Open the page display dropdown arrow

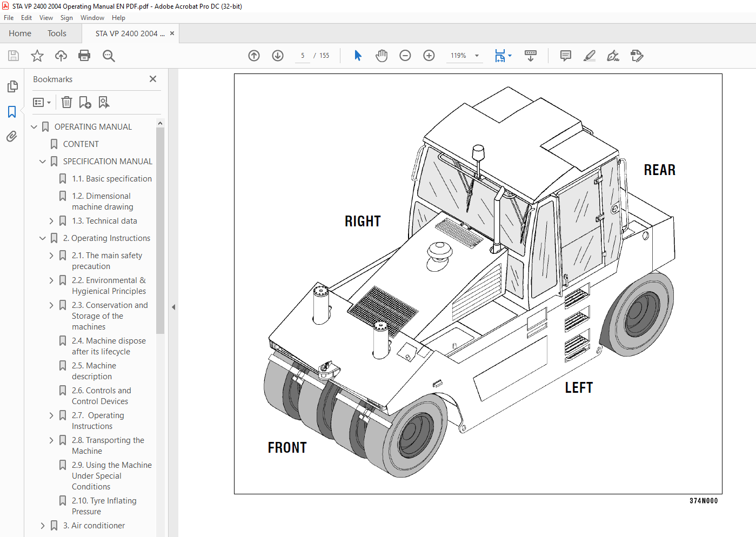pos(510,56)
